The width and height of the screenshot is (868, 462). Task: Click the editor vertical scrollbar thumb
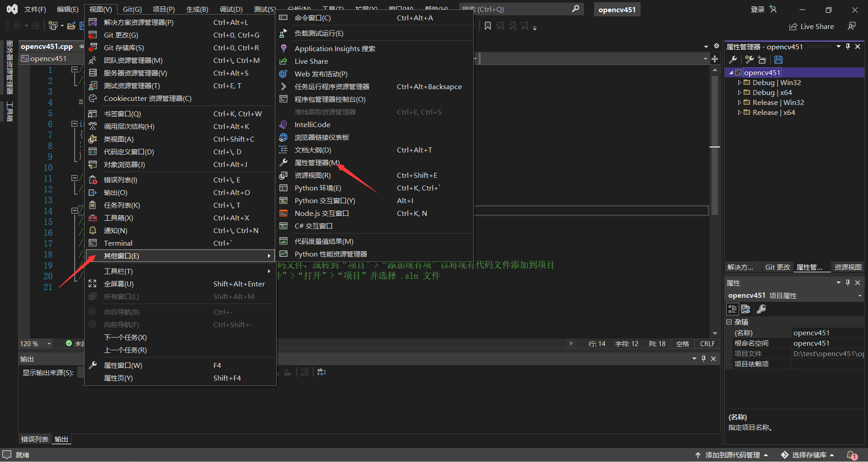click(x=715, y=145)
